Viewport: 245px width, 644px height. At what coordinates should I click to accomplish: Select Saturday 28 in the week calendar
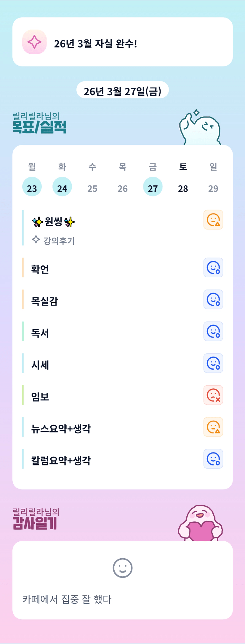183,188
